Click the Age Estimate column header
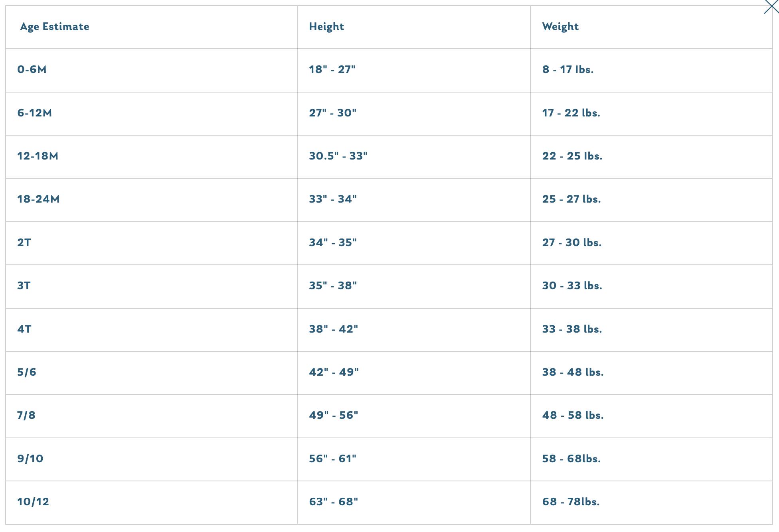The image size is (779, 532). pyautogui.click(x=55, y=27)
